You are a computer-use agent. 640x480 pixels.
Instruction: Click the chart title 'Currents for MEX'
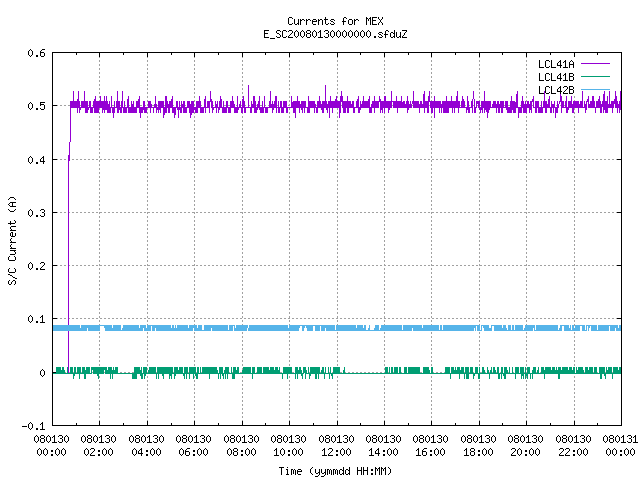[335, 21]
